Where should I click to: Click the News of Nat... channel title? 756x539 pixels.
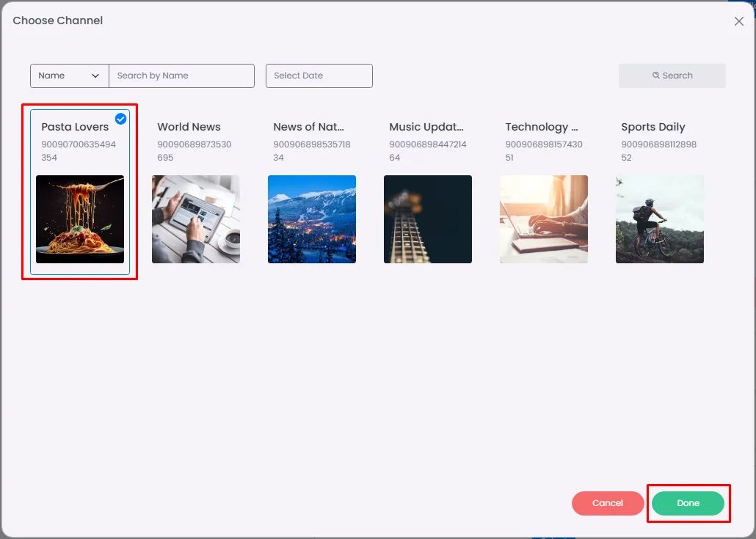[x=308, y=127]
